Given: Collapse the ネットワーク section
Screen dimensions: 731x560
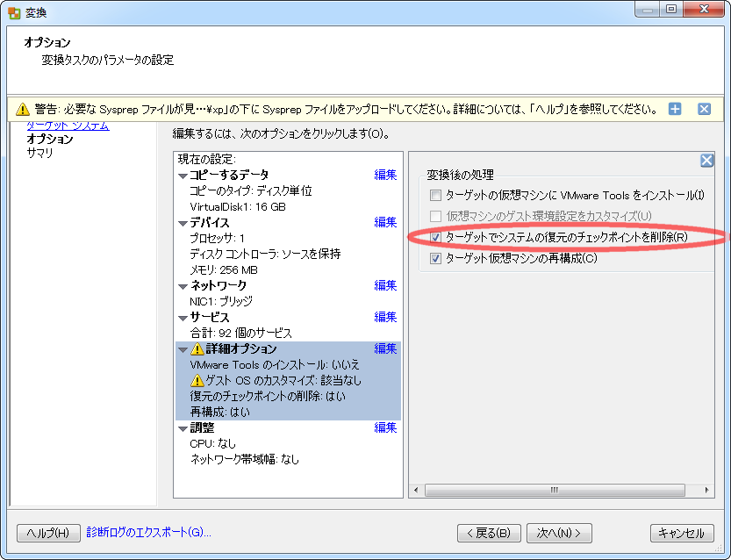Looking at the screenshot, I should tap(183, 286).
